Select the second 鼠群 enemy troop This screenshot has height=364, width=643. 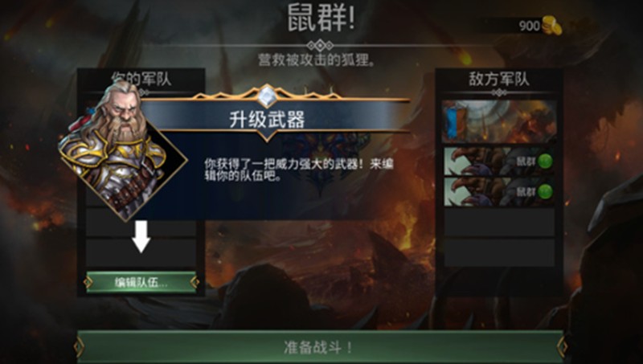[x=499, y=191]
